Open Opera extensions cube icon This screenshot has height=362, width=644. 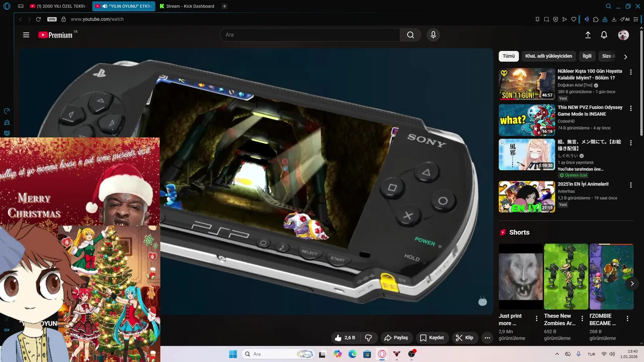click(x=596, y=19)
